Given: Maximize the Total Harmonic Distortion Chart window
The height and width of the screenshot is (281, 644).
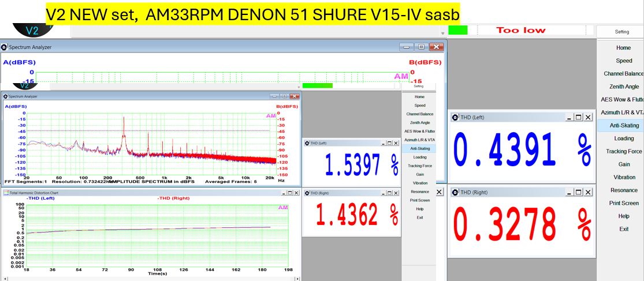Looking at the screenshot, I should point(289,192).
